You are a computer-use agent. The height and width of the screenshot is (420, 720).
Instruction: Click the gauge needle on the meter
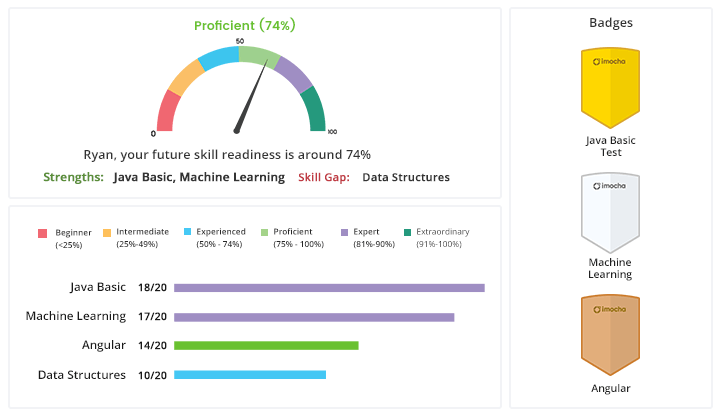[x=251, y=98]
